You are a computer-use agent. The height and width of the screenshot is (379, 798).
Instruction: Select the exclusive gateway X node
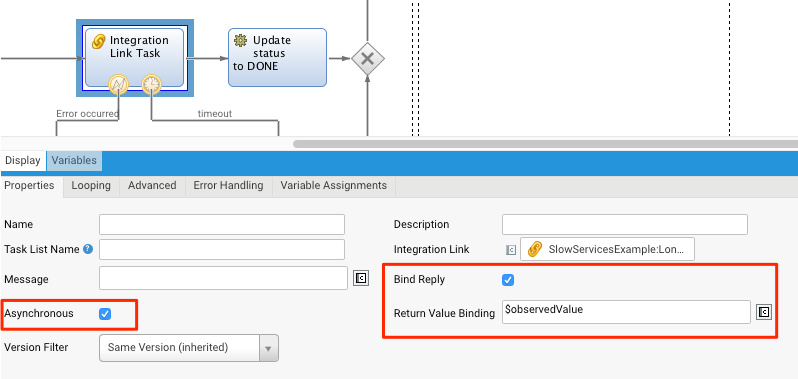(367, 59)
